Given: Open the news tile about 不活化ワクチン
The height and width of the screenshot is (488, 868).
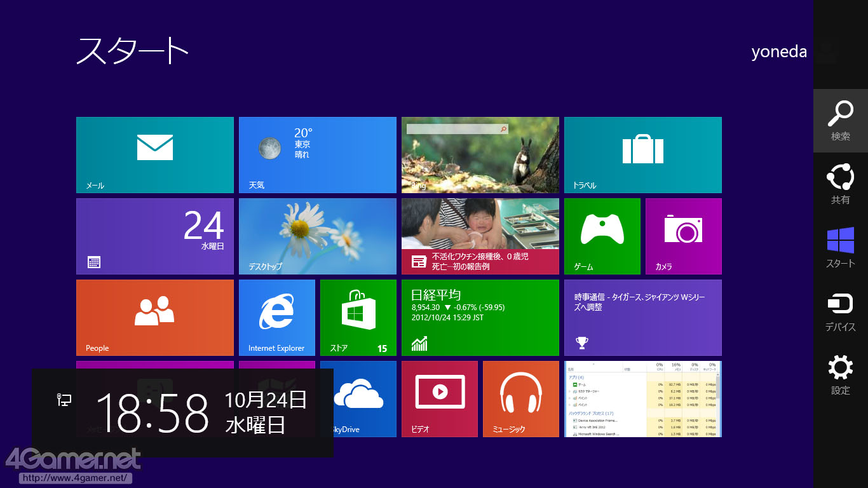Looking at the screenshot, I should 480,236.
